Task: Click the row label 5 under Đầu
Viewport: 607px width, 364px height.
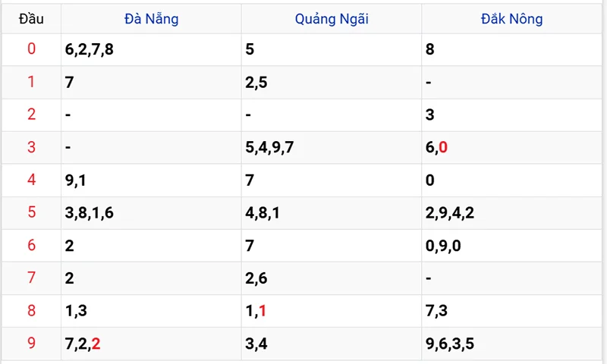Action: coord(31,213)
